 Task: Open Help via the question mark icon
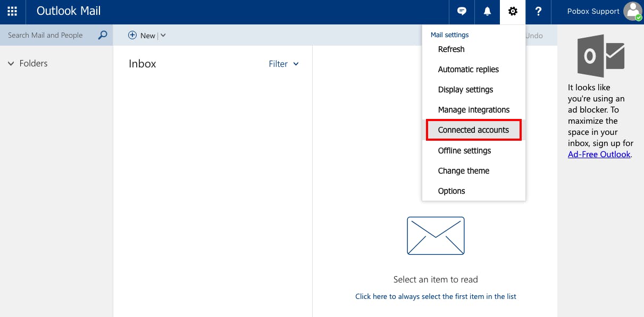pos(538,11)
